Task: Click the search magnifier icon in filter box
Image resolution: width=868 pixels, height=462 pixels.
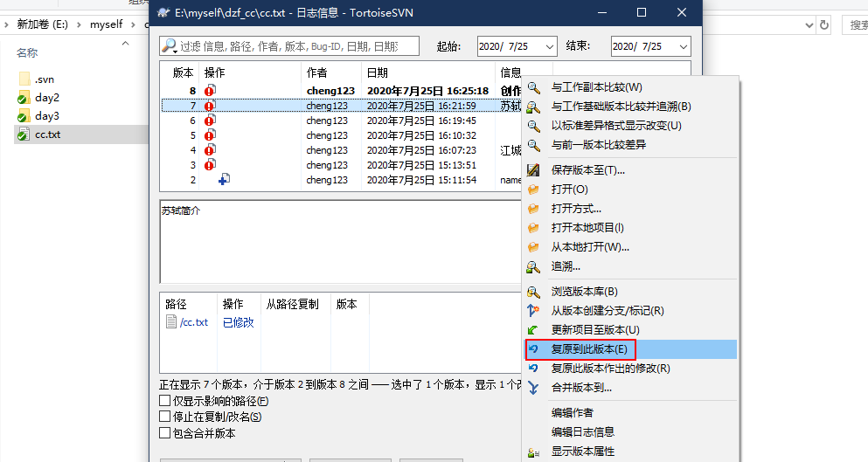Action: (x=169, y=46)
